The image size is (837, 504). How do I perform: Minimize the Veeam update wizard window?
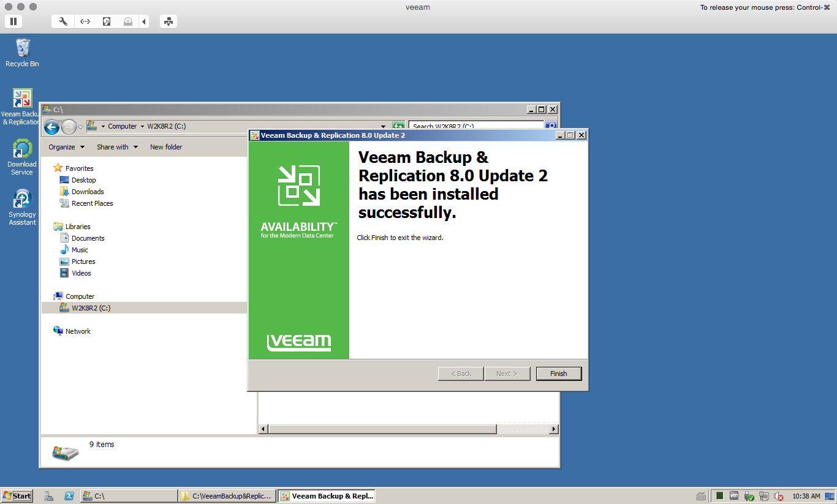point(560,135)
